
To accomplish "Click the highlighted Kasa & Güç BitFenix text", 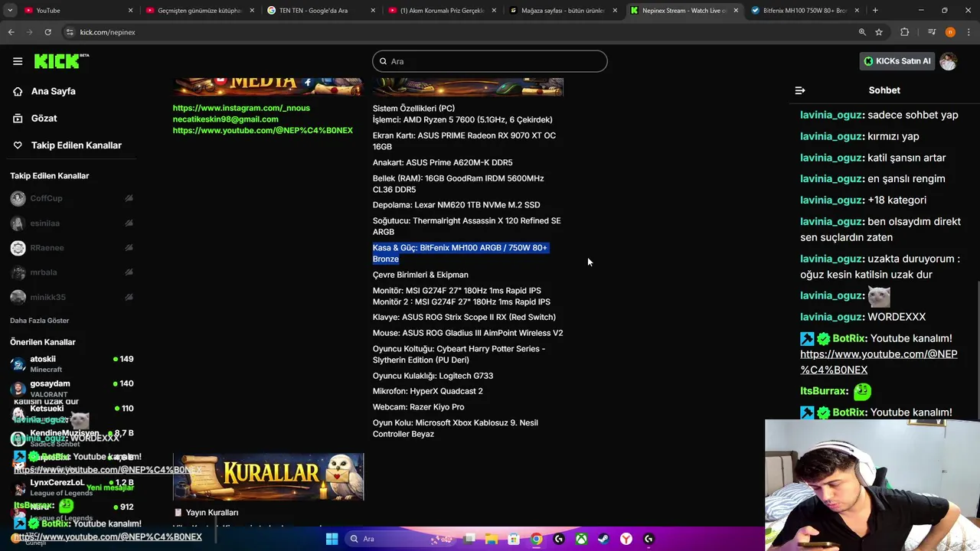I will (460, 253).
